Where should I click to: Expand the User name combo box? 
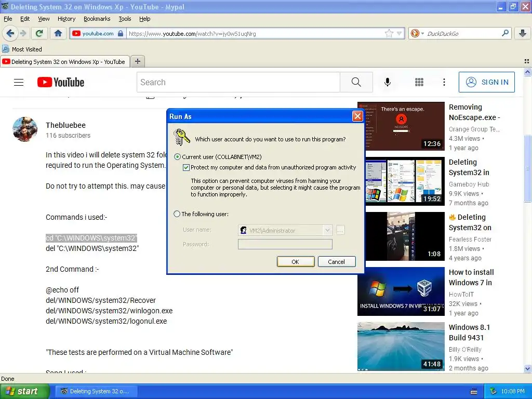327,230
